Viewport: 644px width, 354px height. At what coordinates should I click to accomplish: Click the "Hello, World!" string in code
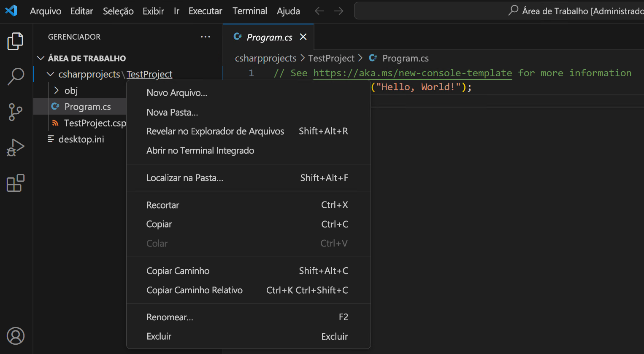pyautogui.click(x=419, y=87)
